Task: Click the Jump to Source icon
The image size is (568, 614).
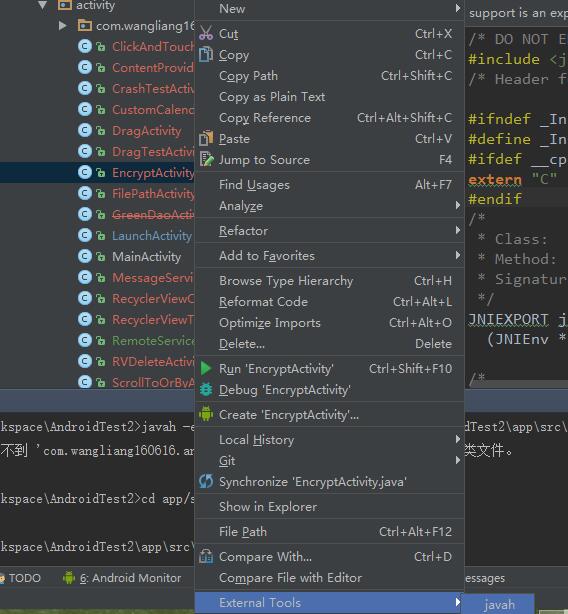Action: click(206, 159)
